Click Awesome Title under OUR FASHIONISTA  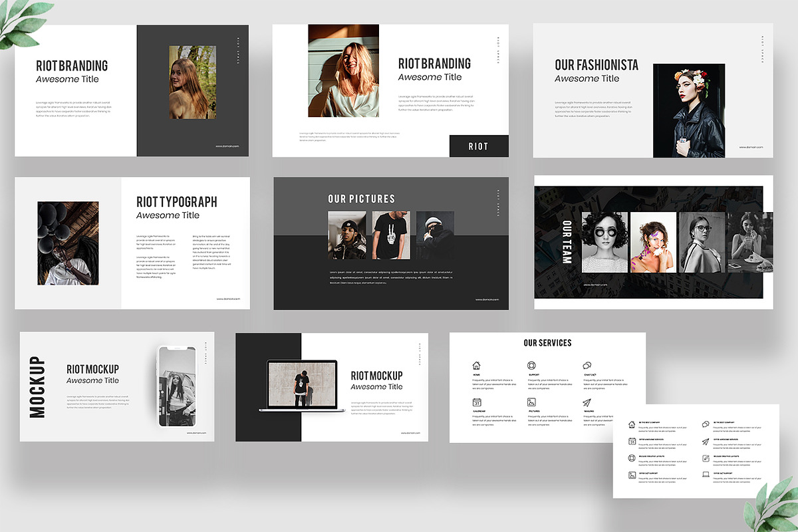(587, 78)
